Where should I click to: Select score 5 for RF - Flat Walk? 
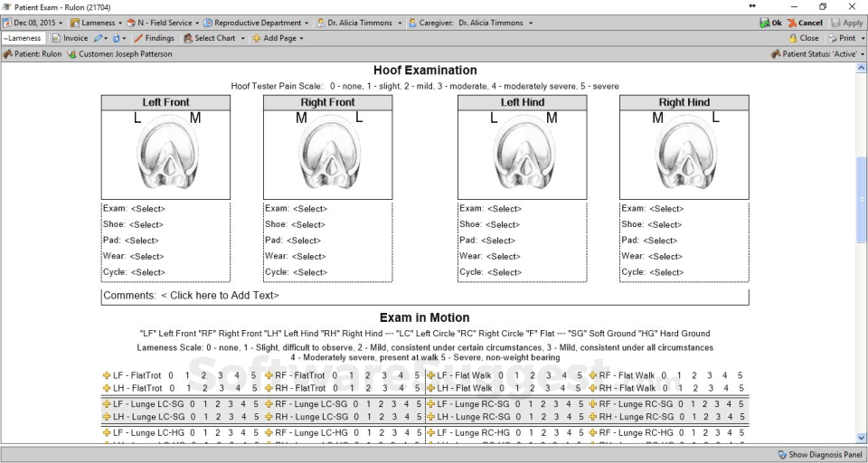(x=740, y=375)
